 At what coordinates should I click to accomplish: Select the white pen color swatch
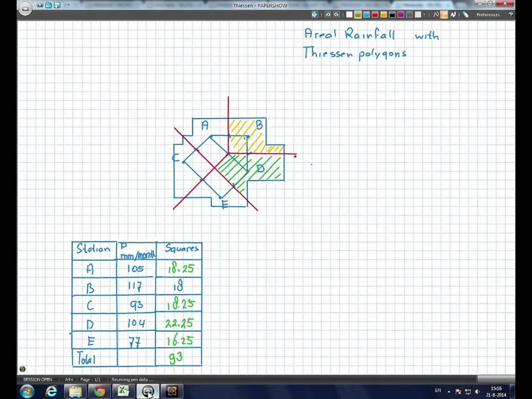click(349, 14)
